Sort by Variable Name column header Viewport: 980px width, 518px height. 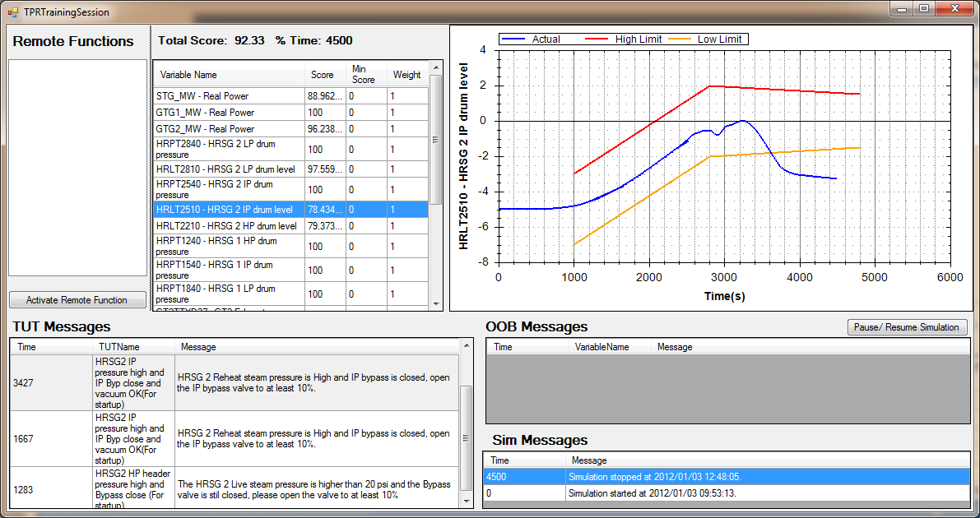(229, 75)
